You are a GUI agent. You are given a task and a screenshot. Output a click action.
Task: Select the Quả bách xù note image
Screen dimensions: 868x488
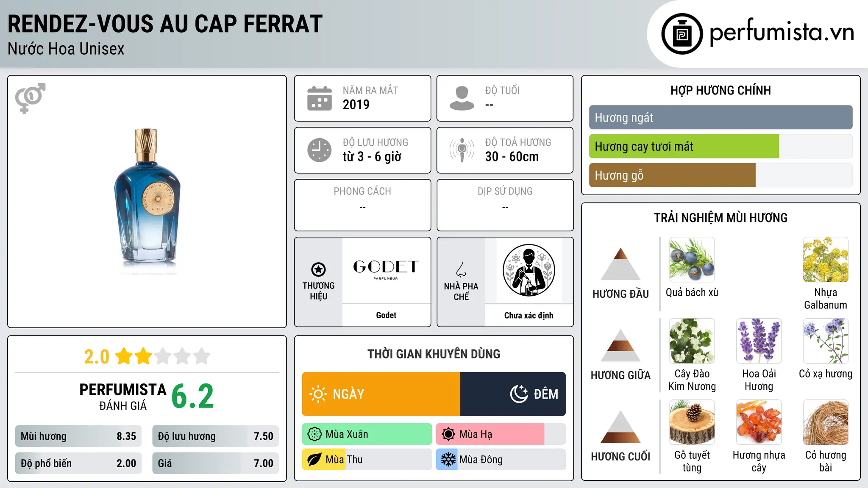coord(692,260)
